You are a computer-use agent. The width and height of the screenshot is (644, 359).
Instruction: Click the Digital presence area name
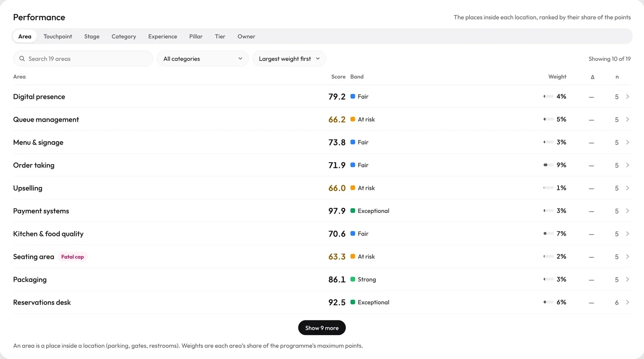click(x=39, y=97)
